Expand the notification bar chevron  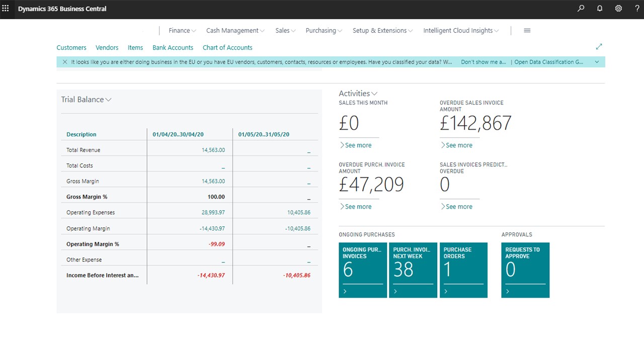coord(597,62)
